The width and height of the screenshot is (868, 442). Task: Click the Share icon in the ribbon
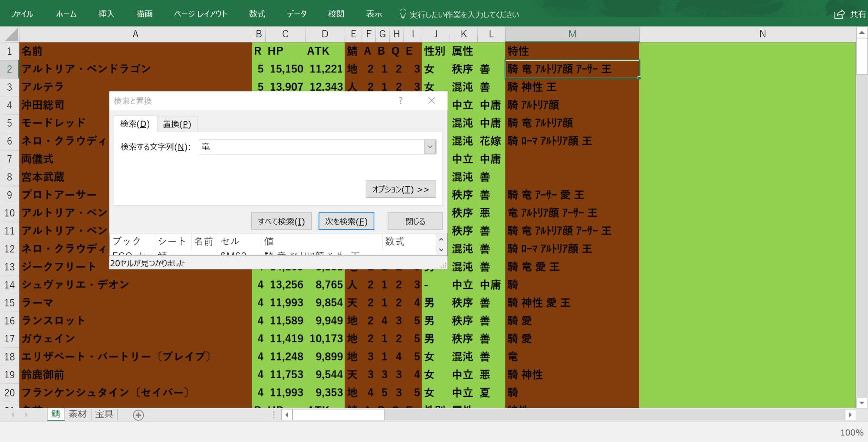point(839,14)
